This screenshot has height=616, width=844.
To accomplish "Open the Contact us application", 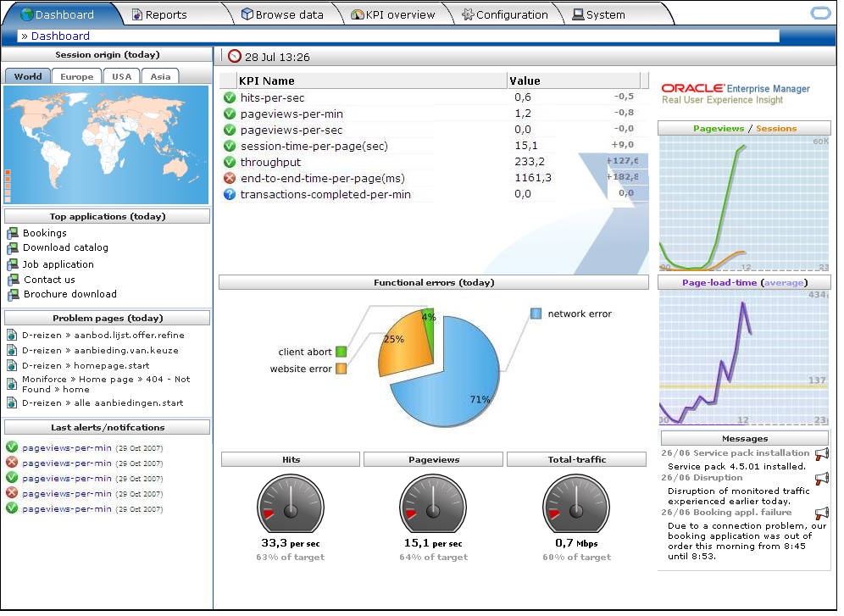I will pos(49,280).
